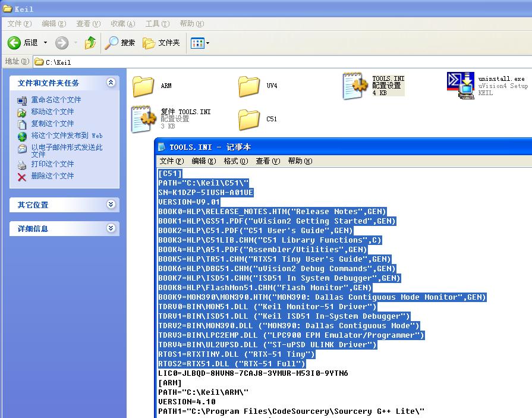Click the Back arrow icon in Explorer
The image size is (532, 418).
pos(14,43)
